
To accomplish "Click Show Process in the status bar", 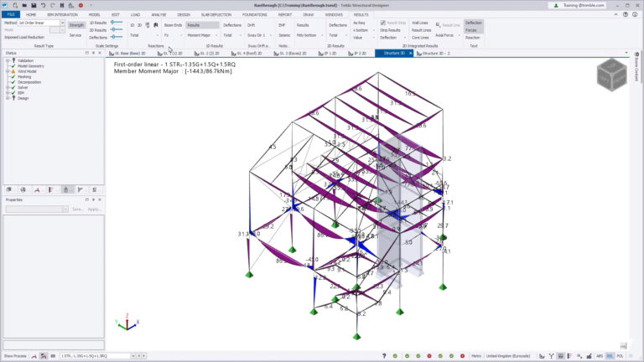I will [x=15, y=356].
